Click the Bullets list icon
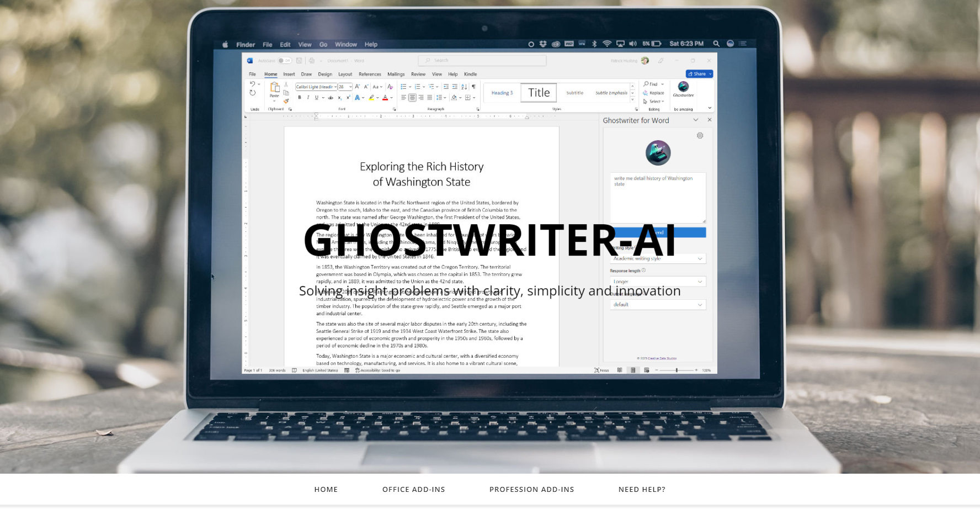Screen dimensions: 980x509 tap(403, 87)
